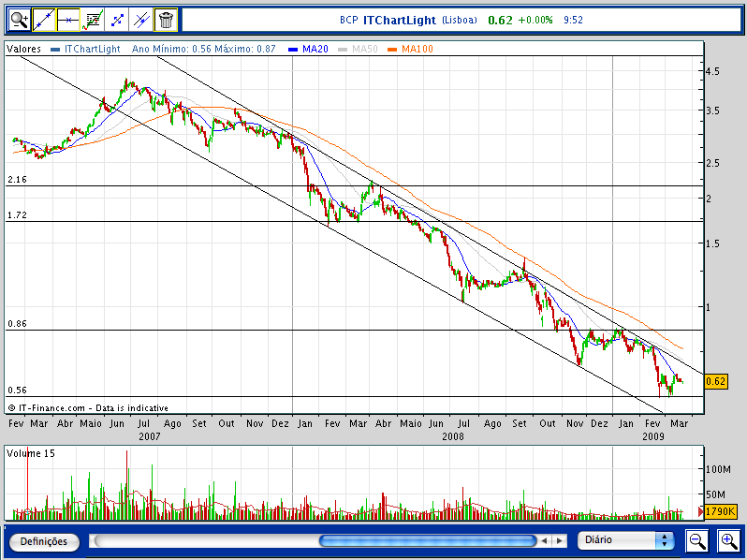The height and width of the screenshot is (560, 747).
Task: Select the parallel line tool
Action: coord(141,20)
